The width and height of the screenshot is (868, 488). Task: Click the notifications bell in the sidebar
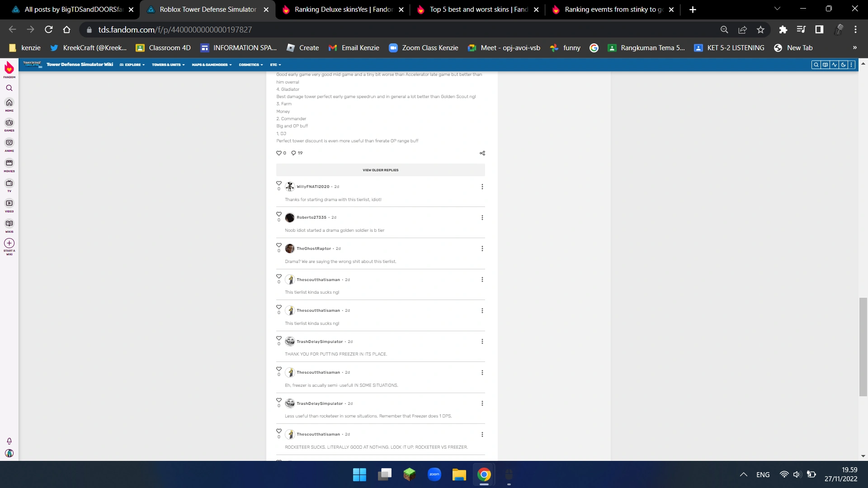click(x=9, y=441)
